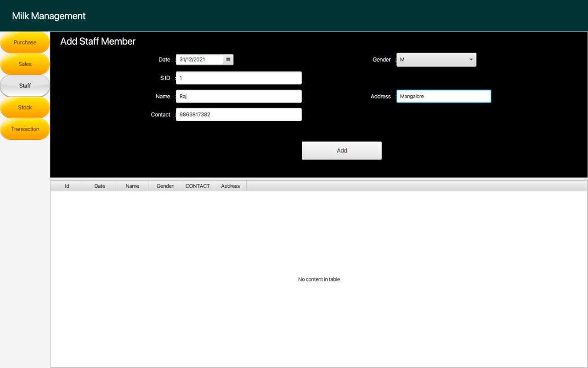Open the date picker calendar icon
588x368 pixels.
pos(228,59)
